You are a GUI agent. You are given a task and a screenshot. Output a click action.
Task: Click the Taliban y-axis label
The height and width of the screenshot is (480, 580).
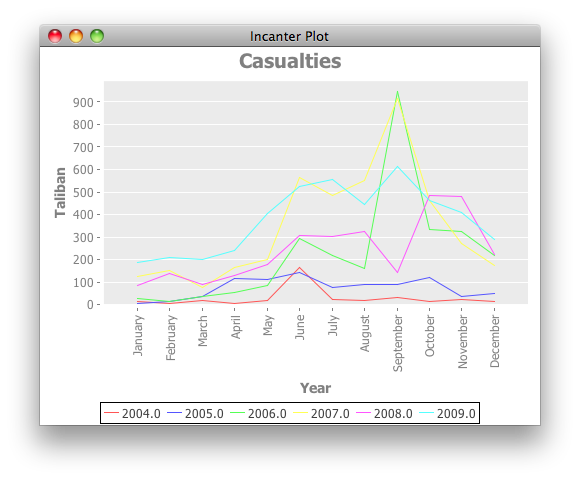[60, 192]
